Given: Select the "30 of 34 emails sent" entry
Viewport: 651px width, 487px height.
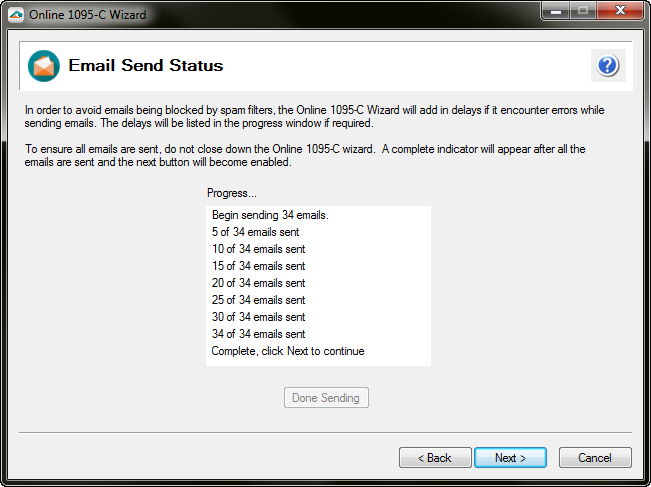Looking at the screenshot, I should (258, 317).
